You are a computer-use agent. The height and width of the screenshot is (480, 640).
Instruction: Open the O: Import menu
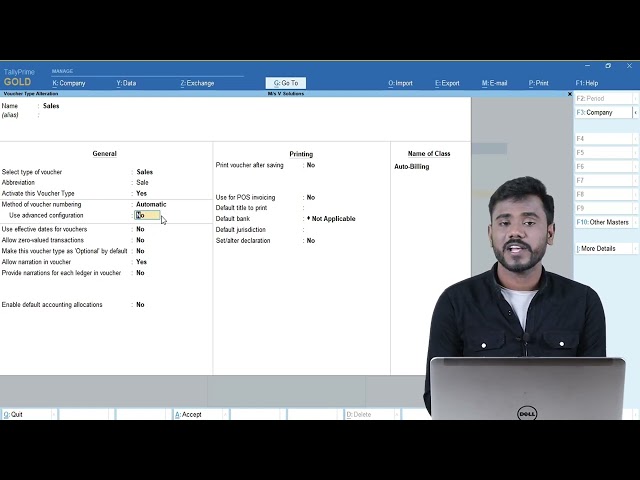tap(400, 83)
